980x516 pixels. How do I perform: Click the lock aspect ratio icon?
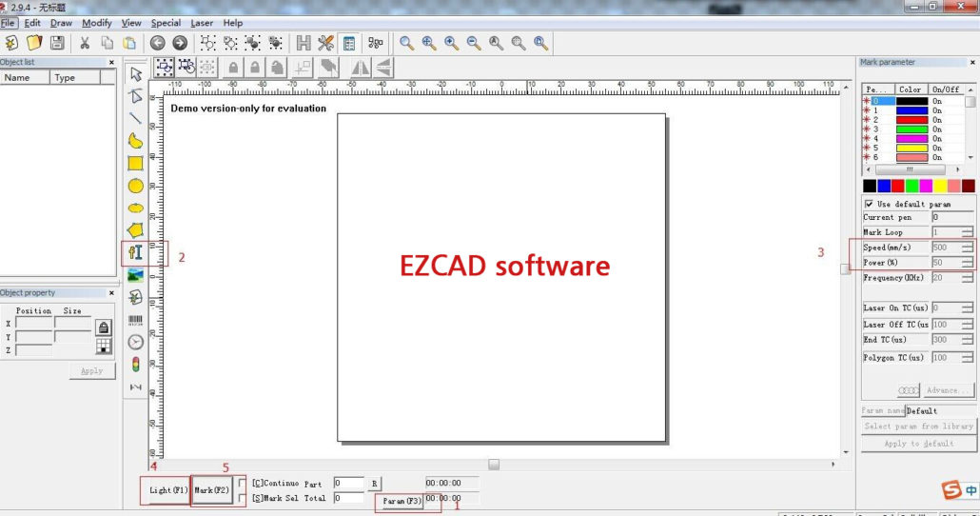pos(104,327)
